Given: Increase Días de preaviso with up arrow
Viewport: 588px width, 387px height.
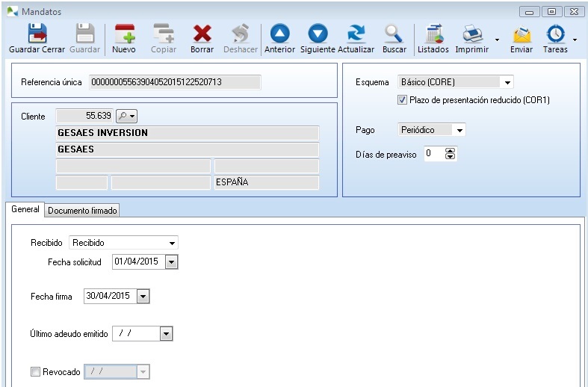Looking at the screenshot, I should pos(450,151).
